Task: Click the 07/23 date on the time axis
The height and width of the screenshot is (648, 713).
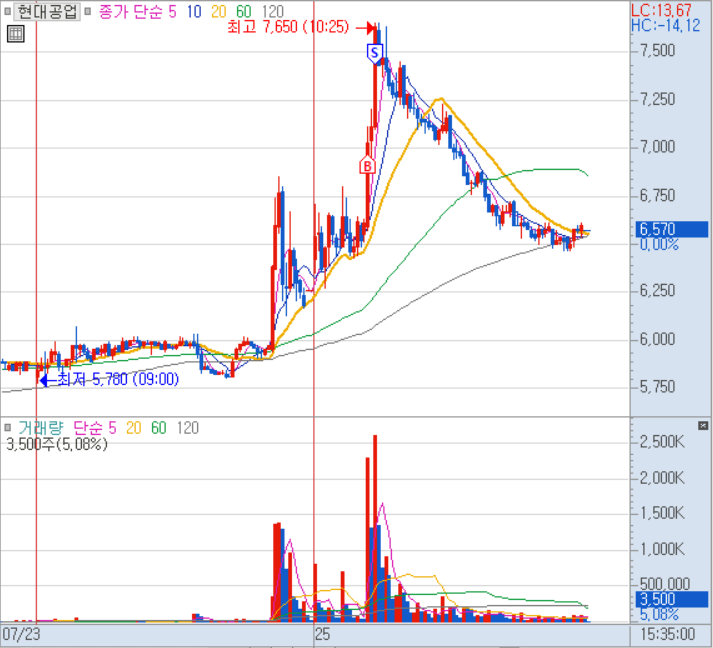Action: tap(21, 635)
